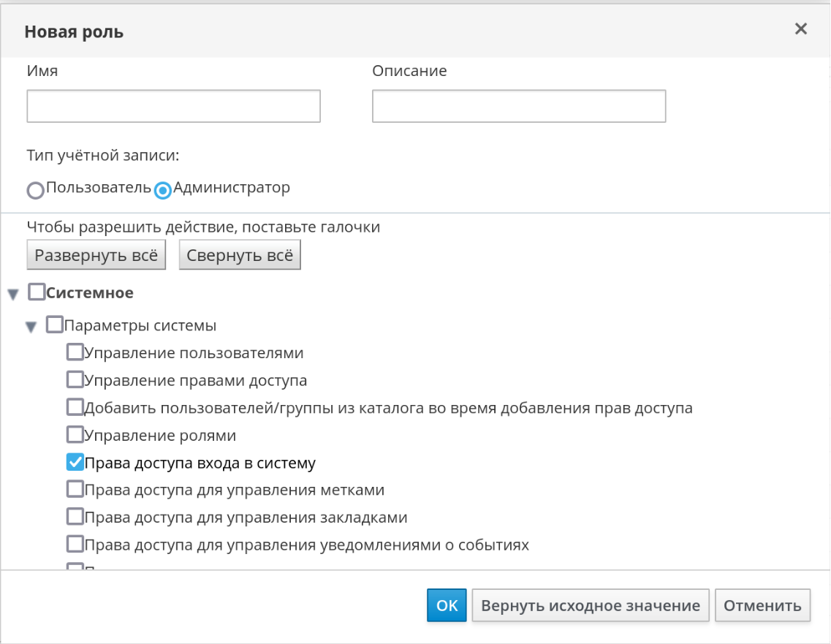This screenshot has height=644, width=831.
Task: Enable Управление пользователями permission
Action: (75, 353)
